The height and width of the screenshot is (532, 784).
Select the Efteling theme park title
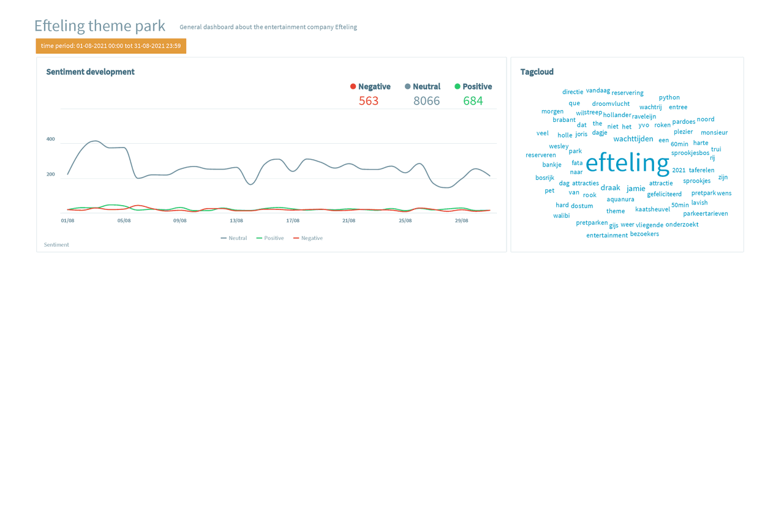[100, 26]
